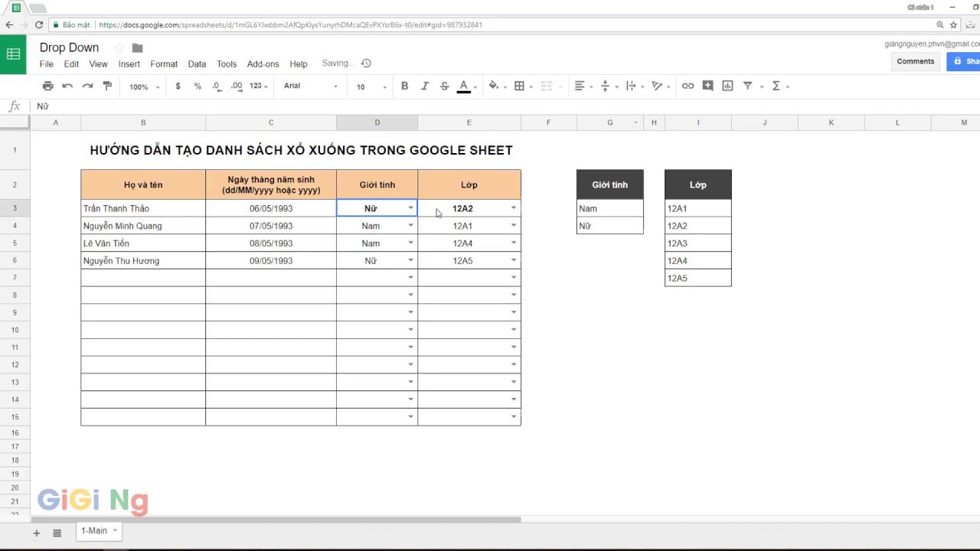Select cell Lê Văn Tiến
Screen dimensions: 980x551
tap(143, 243)
